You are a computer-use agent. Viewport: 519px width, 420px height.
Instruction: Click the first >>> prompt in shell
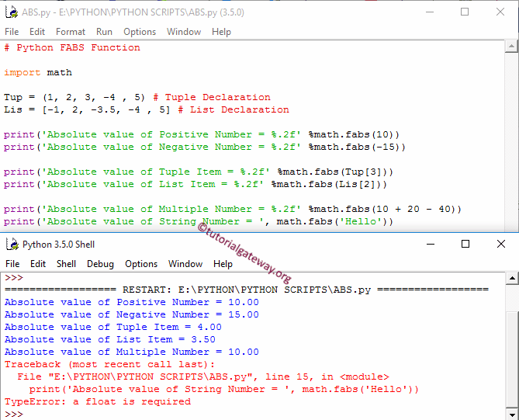coord(14,278)
